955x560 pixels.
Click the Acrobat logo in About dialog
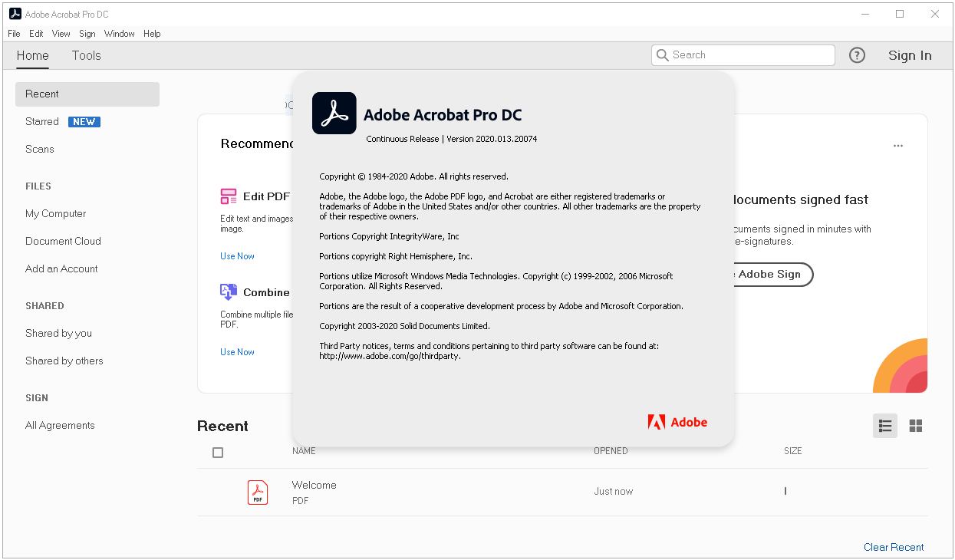(x=334, y=114)
